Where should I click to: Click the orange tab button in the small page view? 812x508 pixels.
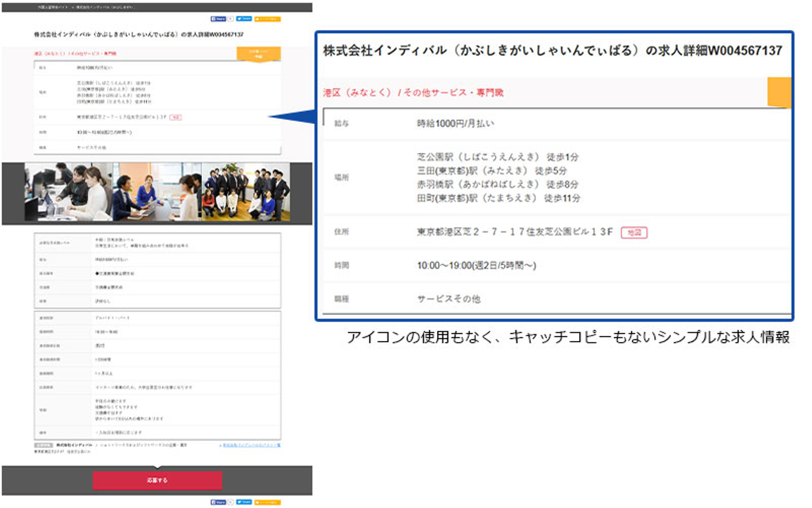(x=258, y=54)
